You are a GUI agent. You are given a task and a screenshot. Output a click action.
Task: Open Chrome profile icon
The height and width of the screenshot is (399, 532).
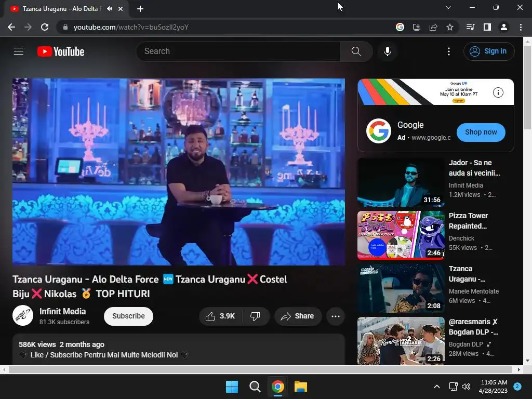(504, 27)
